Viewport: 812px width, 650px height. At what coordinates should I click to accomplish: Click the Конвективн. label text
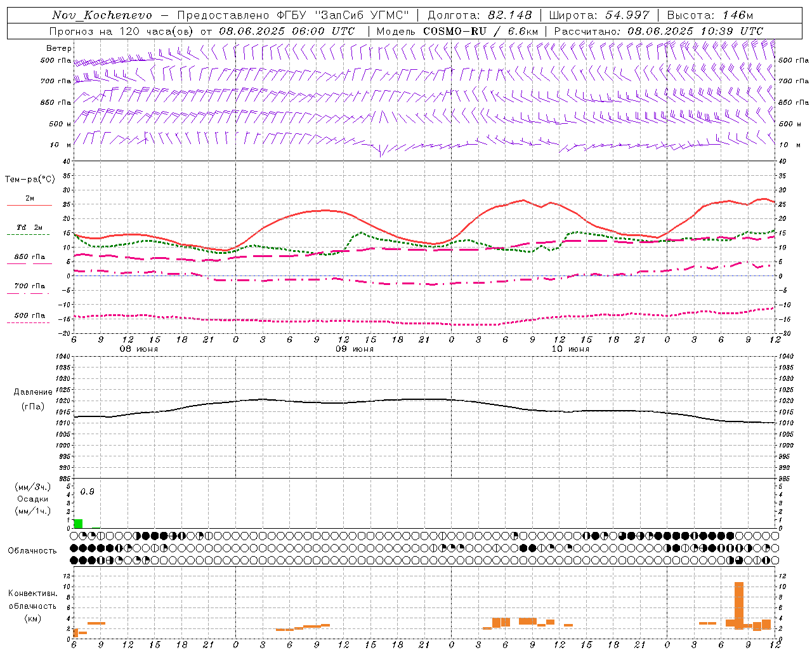click(x=33, y=594)
